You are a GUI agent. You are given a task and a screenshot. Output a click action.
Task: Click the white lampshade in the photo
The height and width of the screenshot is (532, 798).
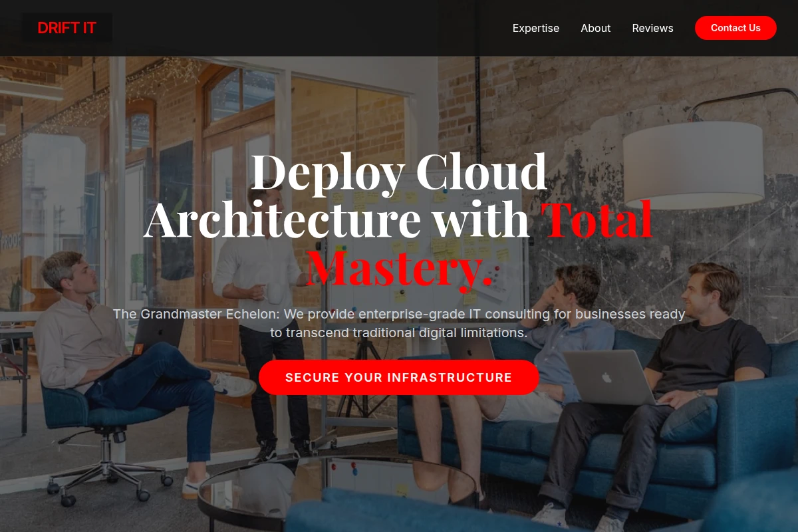692,164
